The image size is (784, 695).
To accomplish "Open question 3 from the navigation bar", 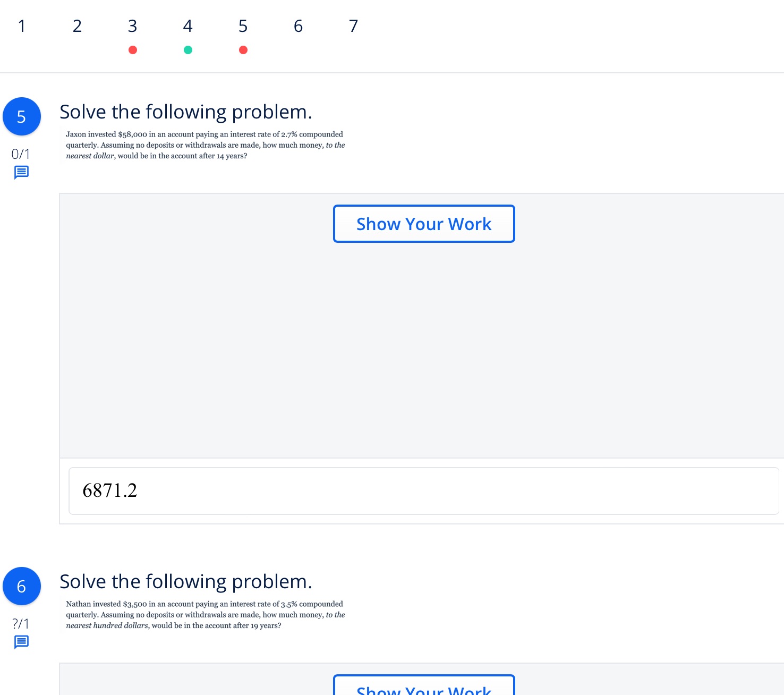I will tap(132, 26).
